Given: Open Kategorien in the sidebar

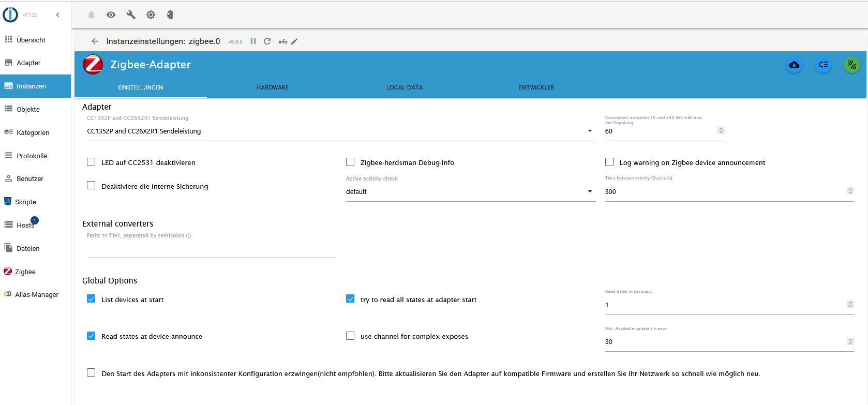Looking at the screenshot, I should 35,132.
